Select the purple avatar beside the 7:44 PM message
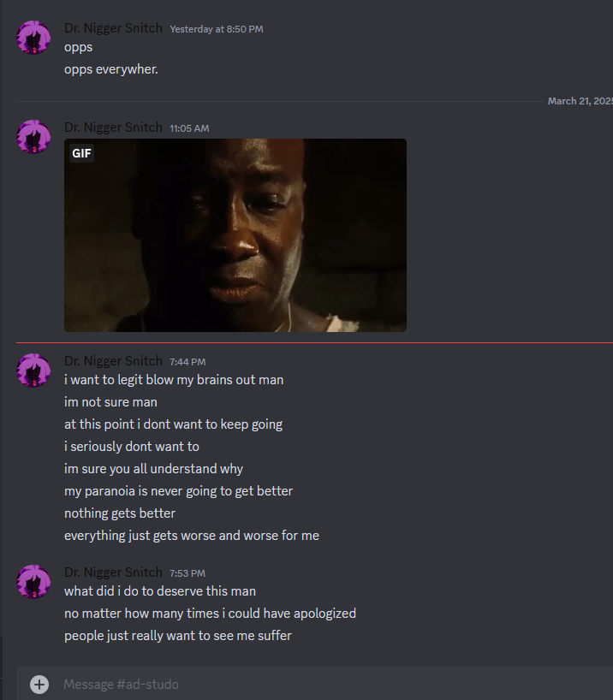The height and width of the screenshot is (700, 613). click(33, 371)
